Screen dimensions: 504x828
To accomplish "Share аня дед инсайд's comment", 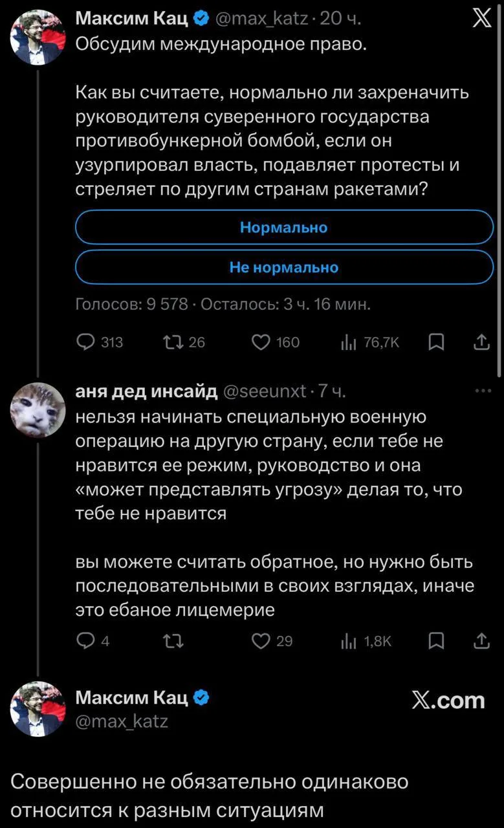I will pyautogui.click(x=482, y=641).
